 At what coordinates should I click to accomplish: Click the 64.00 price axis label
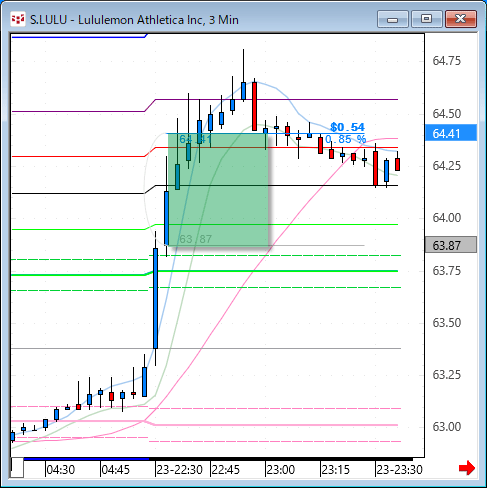[447, 218]
